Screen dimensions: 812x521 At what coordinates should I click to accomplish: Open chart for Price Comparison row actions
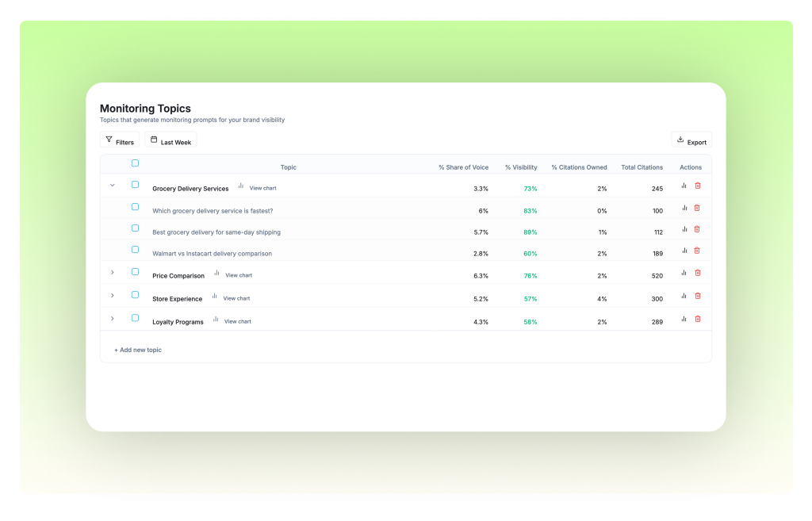pos(684,273)
